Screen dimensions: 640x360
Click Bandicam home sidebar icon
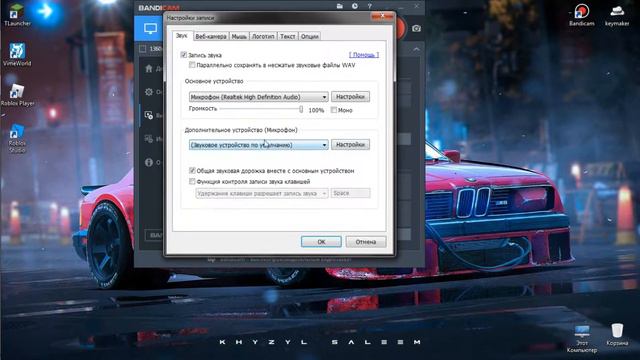tap(149, 69)
